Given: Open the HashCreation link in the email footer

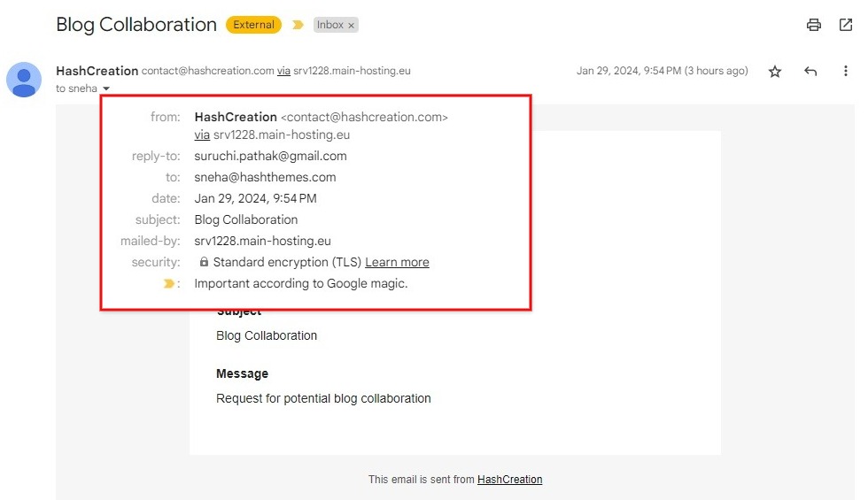Looking at the screenshot, I should (510, 480).
